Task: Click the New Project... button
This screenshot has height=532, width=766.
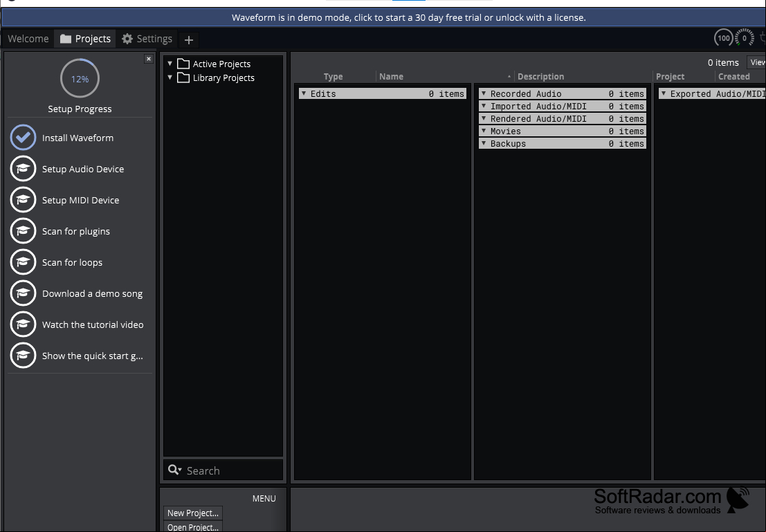Action: [x=193, y=513]
